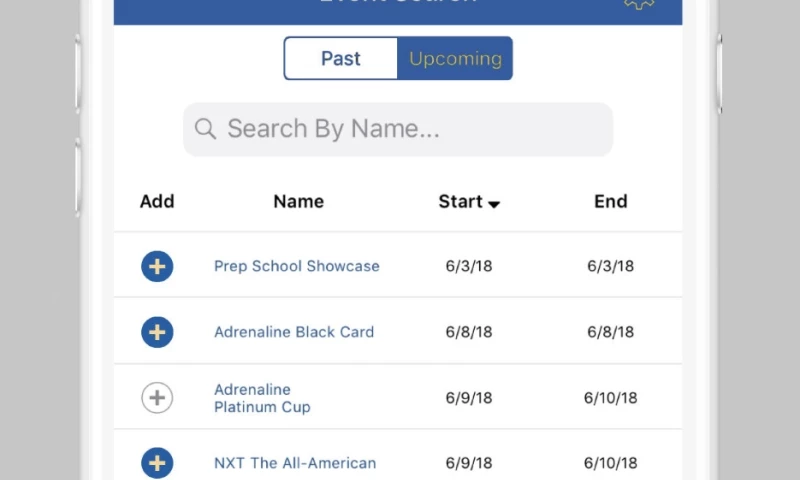The height and width of the screenshot is (480, 800).
Task: Click the Add column header
Action: (157, 201)
